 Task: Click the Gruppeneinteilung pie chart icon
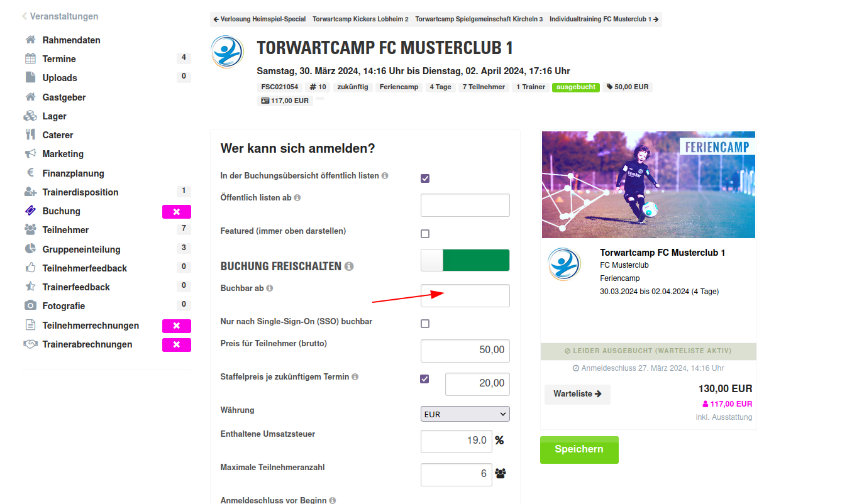30,249
